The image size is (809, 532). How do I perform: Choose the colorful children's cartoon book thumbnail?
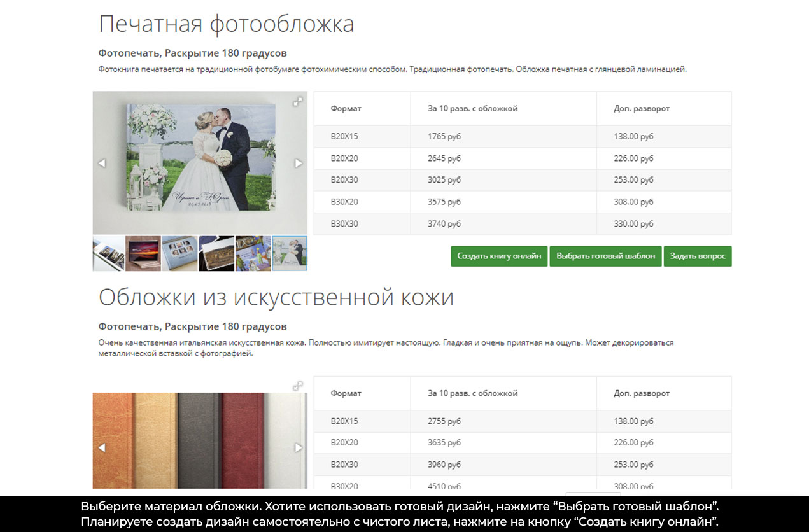(x=253, y=253)
